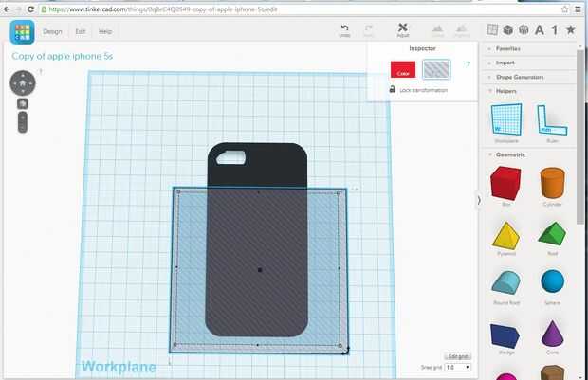
Task: Click the Edit grid button
Action: coord(457,356)
